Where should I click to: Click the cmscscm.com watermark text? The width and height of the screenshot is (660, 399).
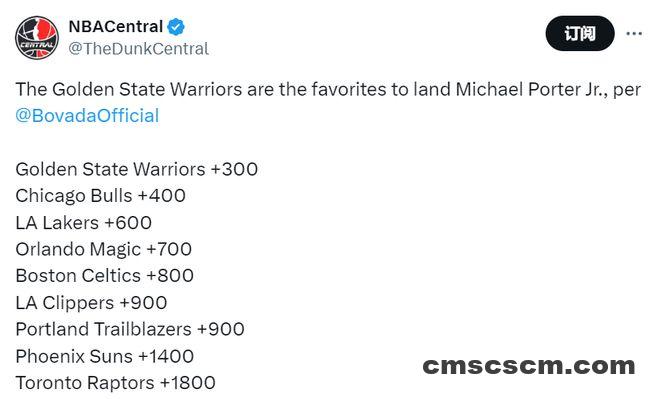[529, 366]
